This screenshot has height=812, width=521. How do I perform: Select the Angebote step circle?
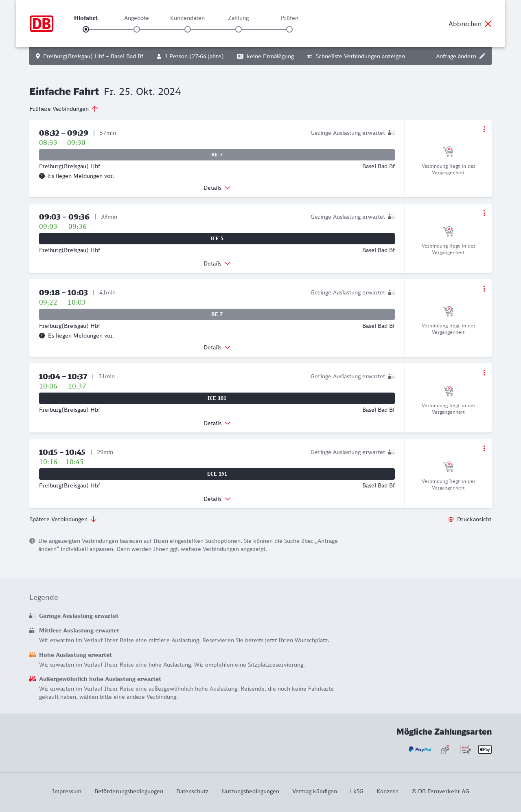tap(137, 29)
